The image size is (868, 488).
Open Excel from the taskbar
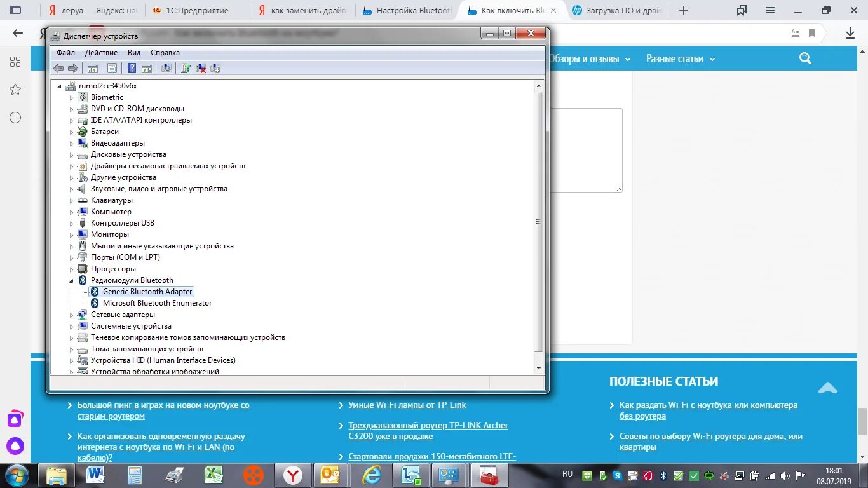point(214,475)
